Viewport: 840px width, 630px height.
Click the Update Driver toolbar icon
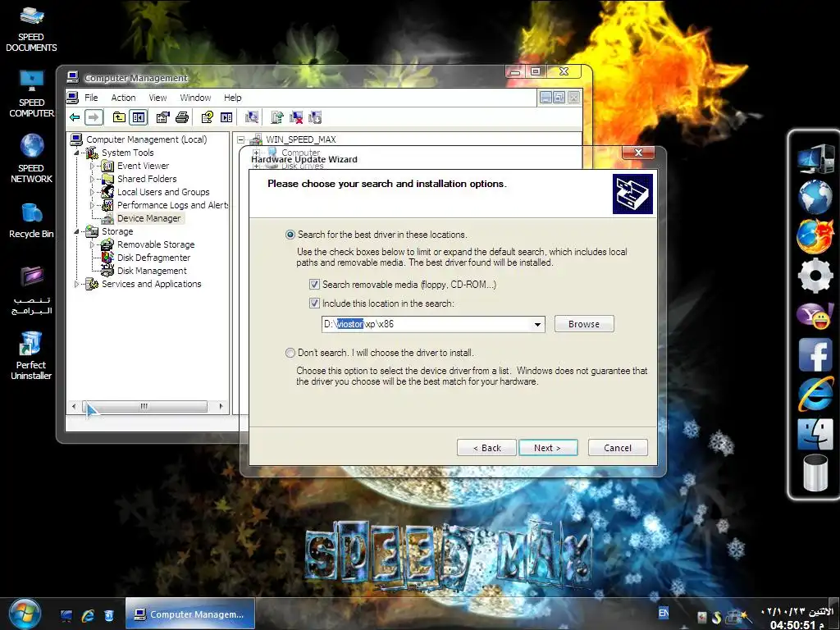click(277, 116)
